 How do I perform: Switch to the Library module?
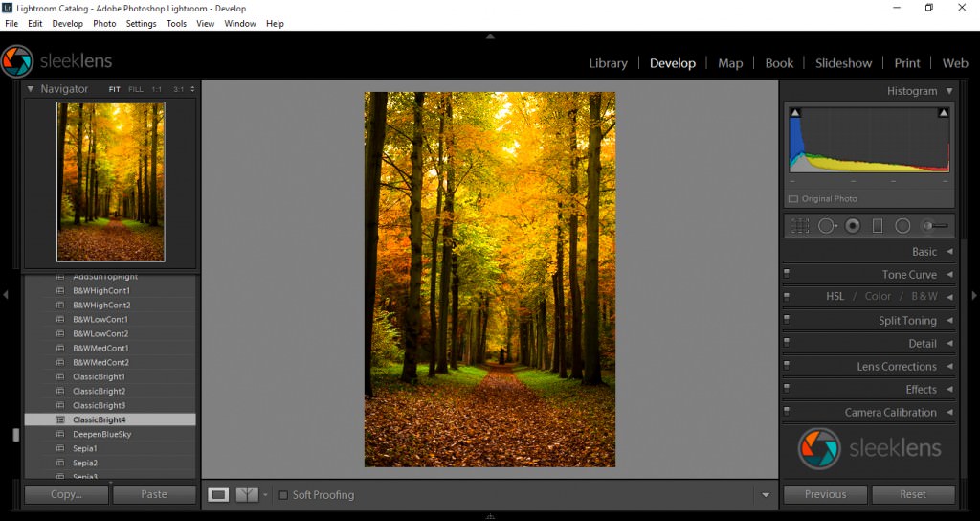(x=608, y=63)
